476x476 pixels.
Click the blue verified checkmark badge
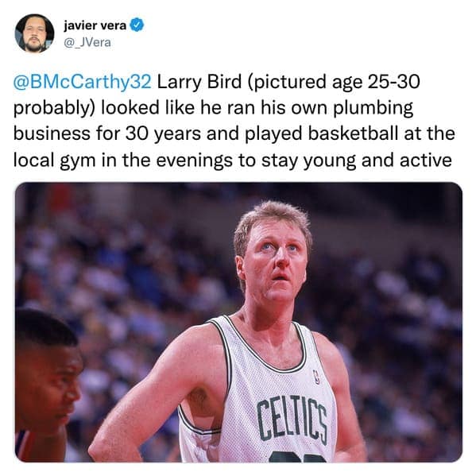pos(137,25)
